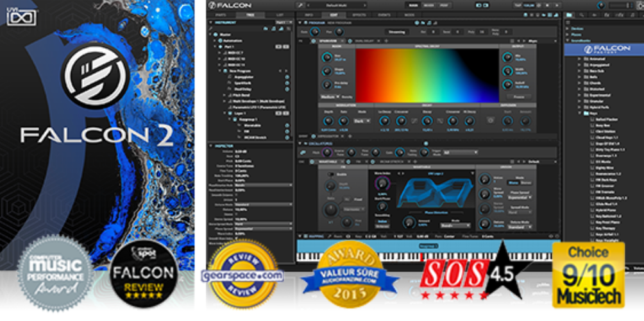
Task: Open the Modulation Mode Dark dropdown
Action: click(x=362, y=121)
